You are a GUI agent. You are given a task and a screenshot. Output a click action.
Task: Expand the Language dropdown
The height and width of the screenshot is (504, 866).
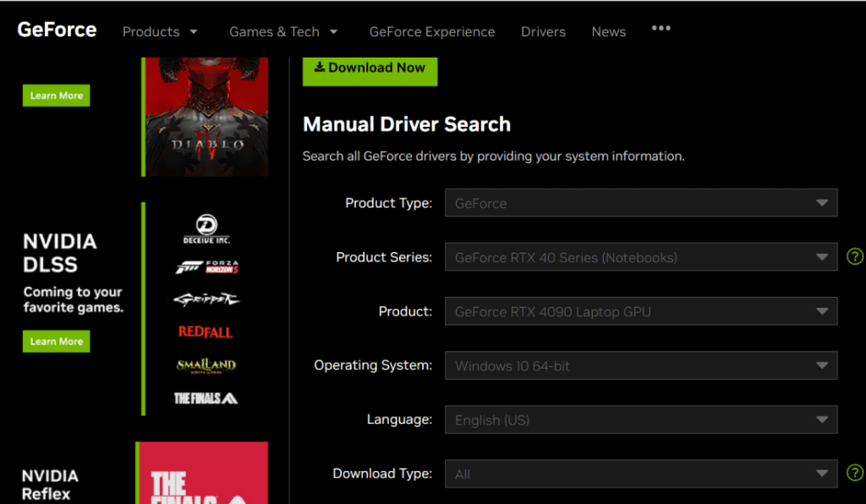641,420
